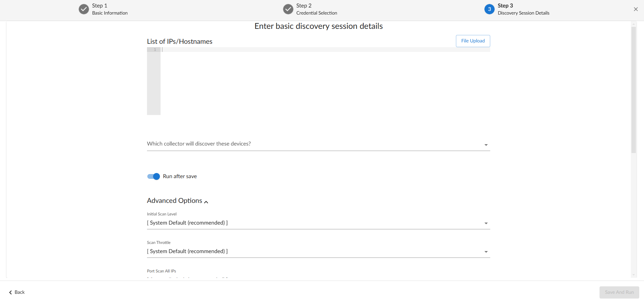Go to Step 2 Credential Selection
The image size is (644, 305).
316,9
